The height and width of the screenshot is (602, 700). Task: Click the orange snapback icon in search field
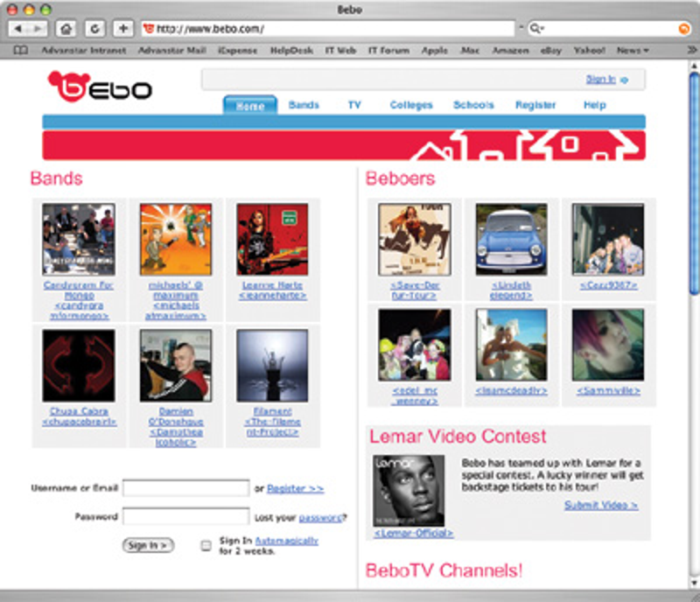click(683, 29)
